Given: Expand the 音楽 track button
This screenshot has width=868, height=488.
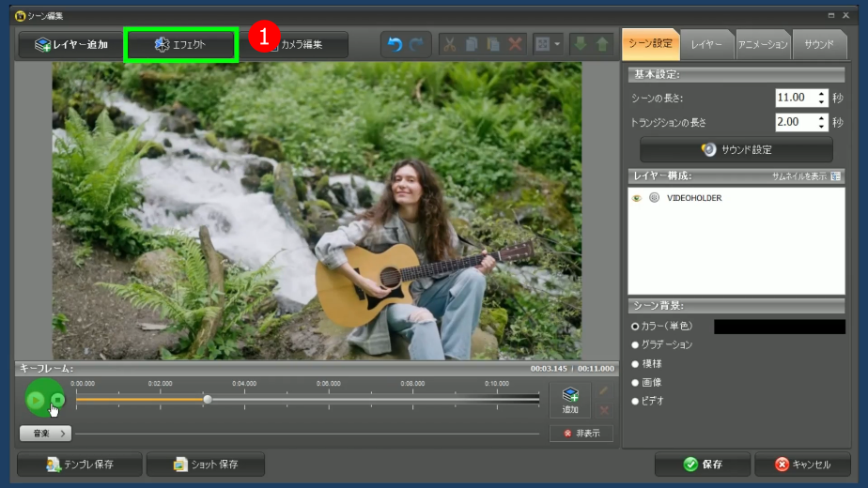Looking at the screenshot, I should pos(45,434).
